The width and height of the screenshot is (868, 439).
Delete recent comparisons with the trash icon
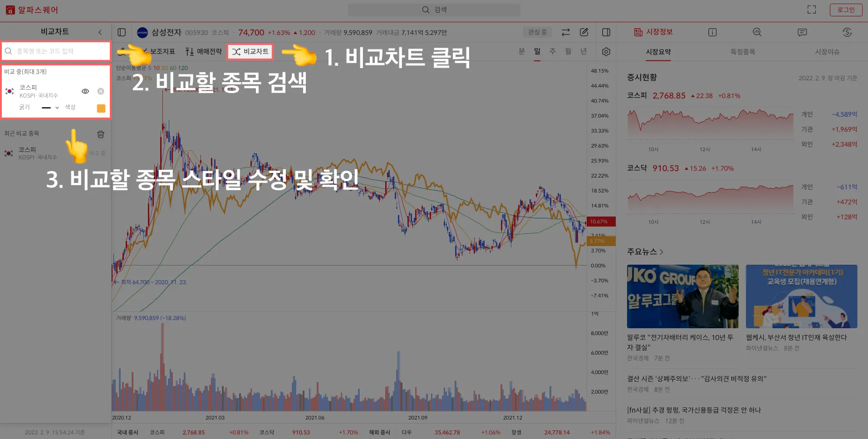(x=101, y=134)
